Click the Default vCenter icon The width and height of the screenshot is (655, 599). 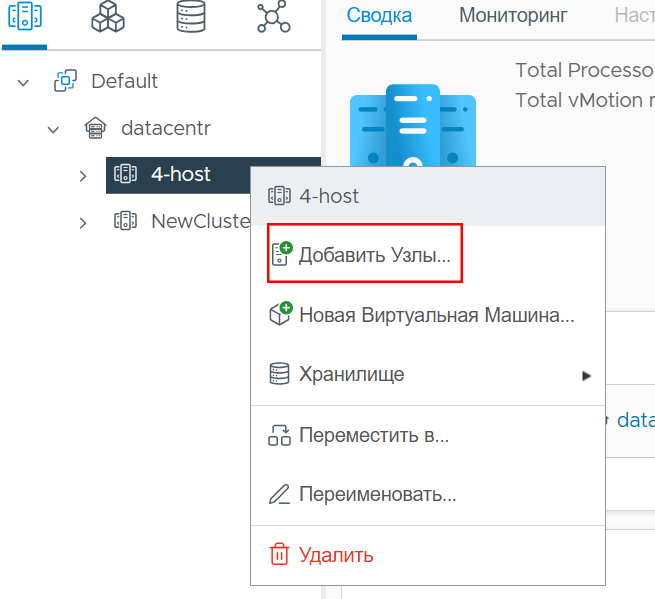66,81
